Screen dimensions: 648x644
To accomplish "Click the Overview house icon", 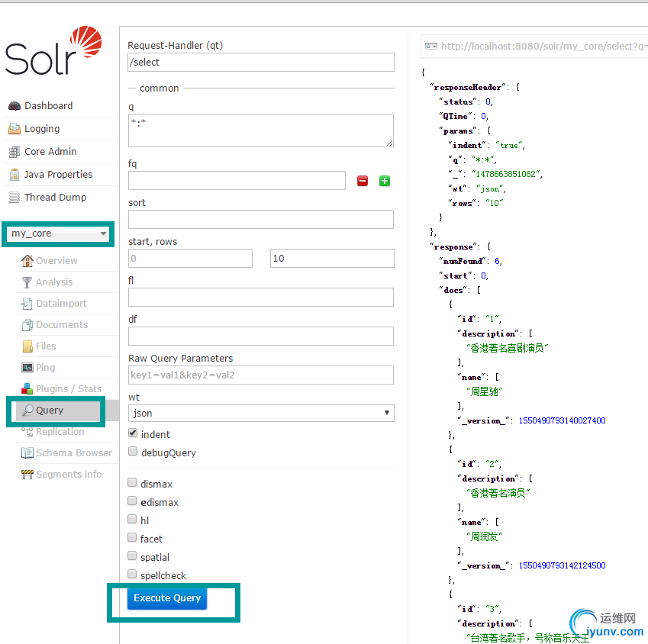I will coord(27,261).
